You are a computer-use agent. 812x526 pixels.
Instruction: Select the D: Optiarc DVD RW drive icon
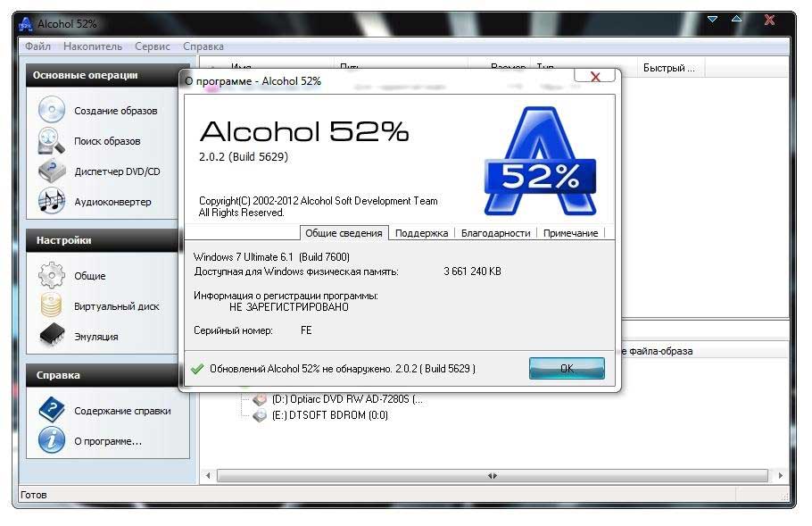coord(260,399)
